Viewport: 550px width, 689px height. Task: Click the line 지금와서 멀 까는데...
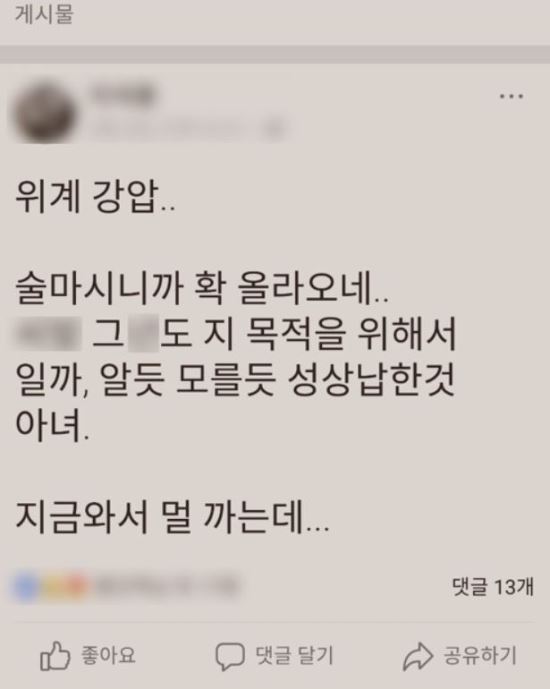click(172, 517)
